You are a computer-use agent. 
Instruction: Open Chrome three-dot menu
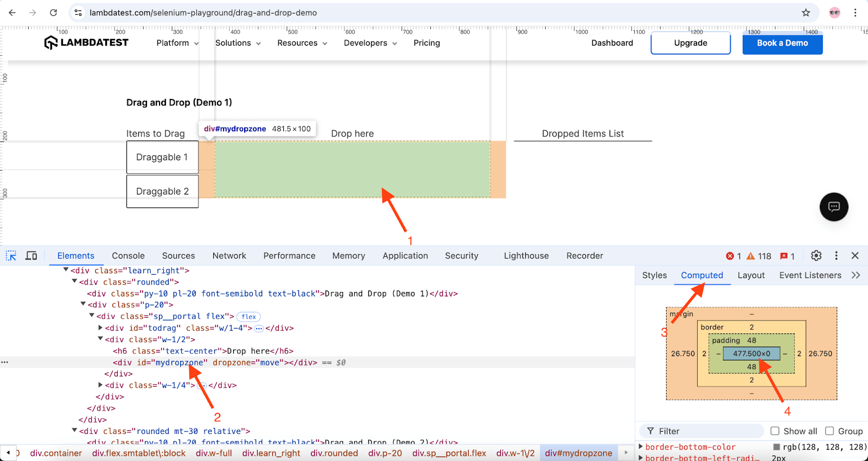[856, 12]
